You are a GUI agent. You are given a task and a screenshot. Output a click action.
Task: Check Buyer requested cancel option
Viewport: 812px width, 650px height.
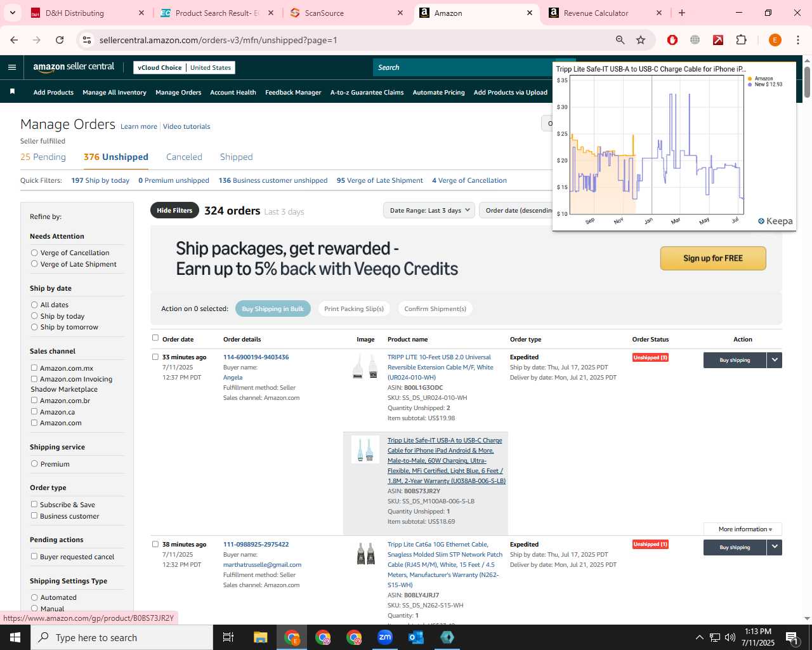click(34, 556)
